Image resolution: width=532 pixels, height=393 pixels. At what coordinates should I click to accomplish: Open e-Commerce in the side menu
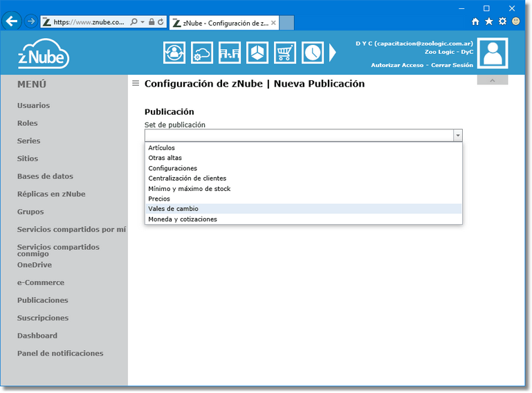coord(41,282)
